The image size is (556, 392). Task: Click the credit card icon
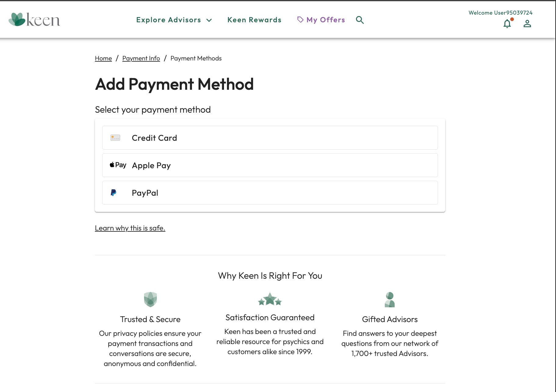click(x=115, y=138)
